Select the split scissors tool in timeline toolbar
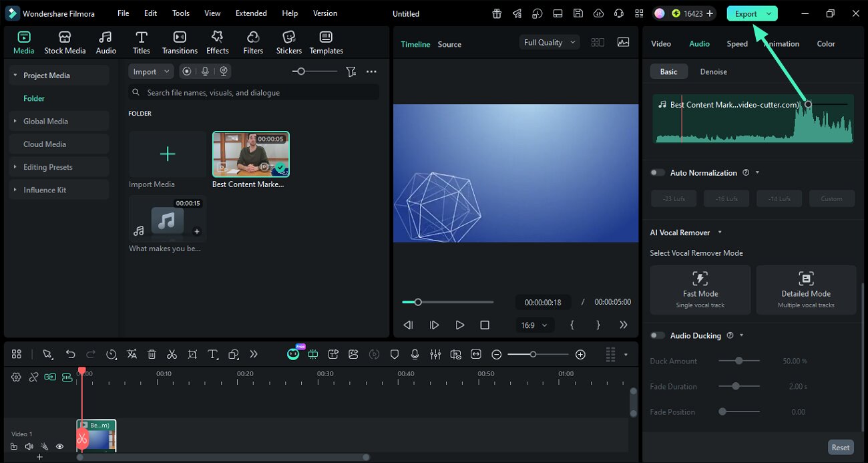The width and height of the screenshot is (868, 463). pos(172,354)
